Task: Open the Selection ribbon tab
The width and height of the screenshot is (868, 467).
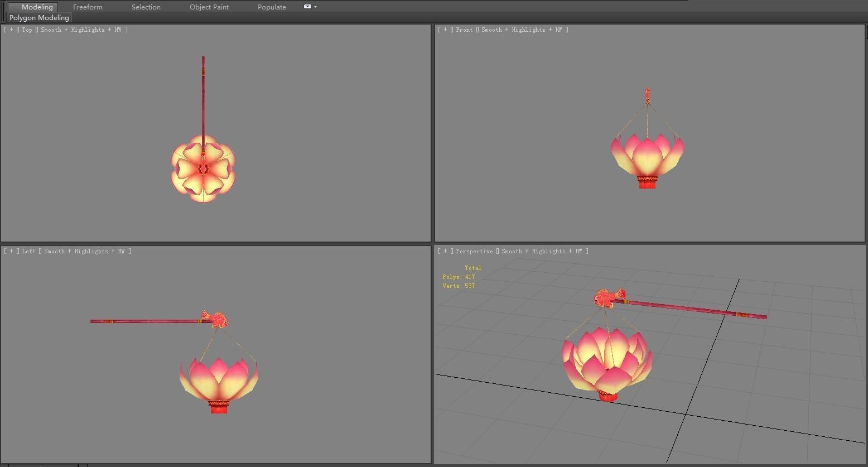Action: click(x=146, y=7)
